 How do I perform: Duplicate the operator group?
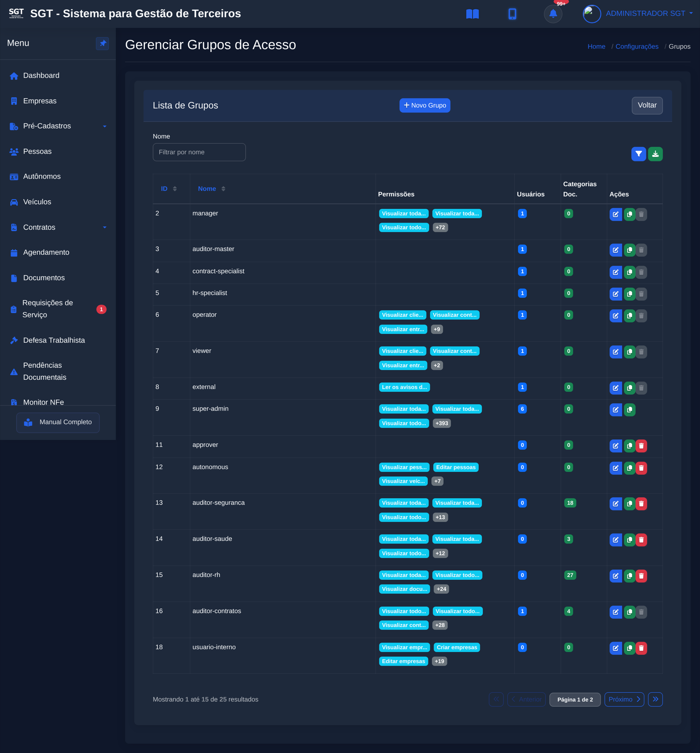point(629,316)
